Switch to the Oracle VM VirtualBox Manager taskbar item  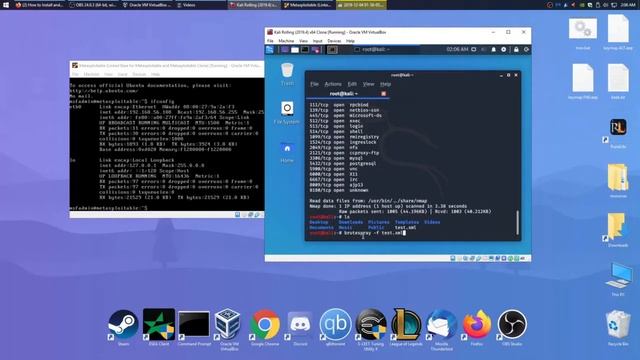pos(147,5)
